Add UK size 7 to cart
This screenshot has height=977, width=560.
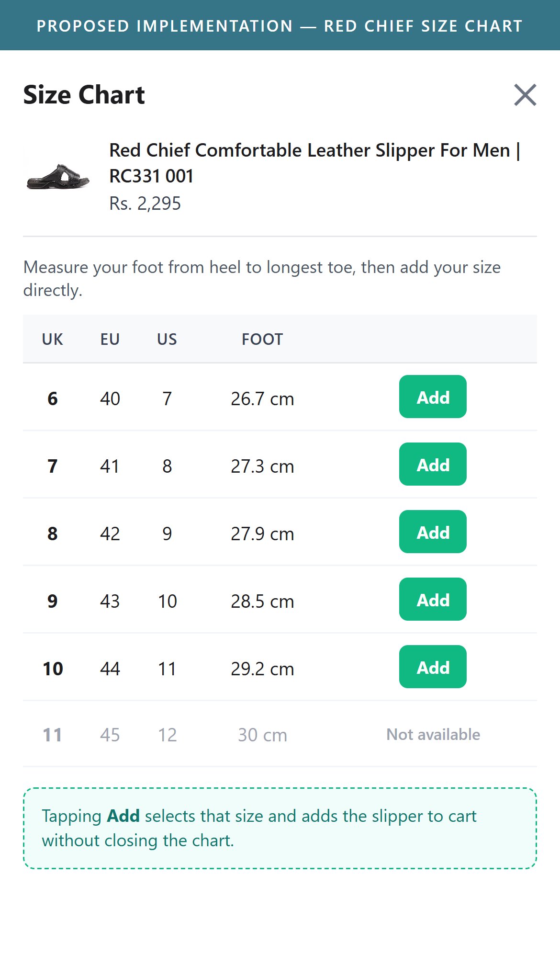click(x=433, y=464)
